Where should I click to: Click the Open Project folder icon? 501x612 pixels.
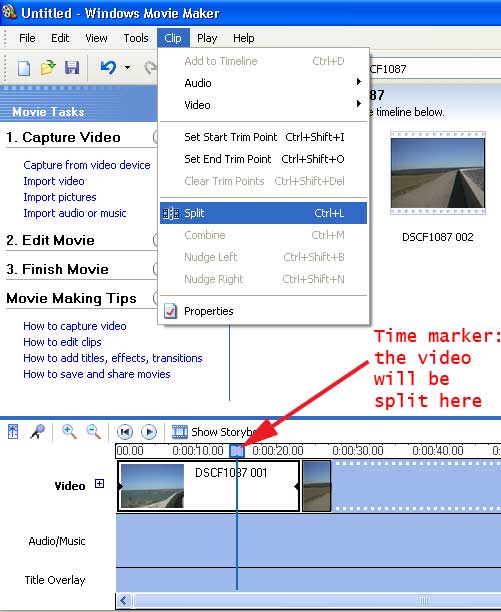(48, 68)
